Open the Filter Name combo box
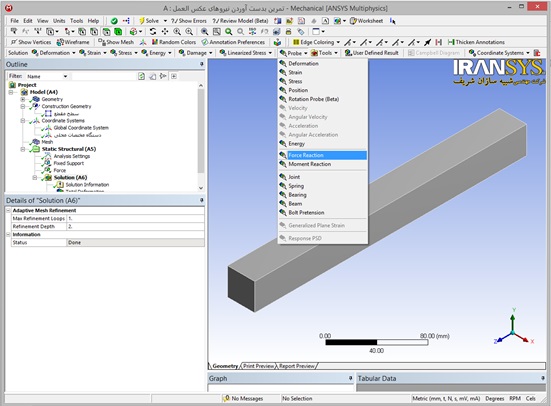 pyautogui.click(x=47, y=76)
